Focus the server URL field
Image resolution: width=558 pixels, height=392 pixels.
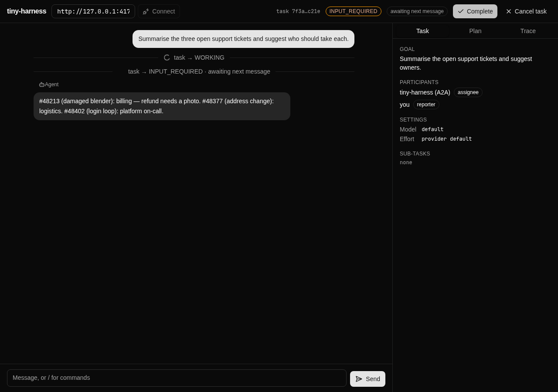93,11
